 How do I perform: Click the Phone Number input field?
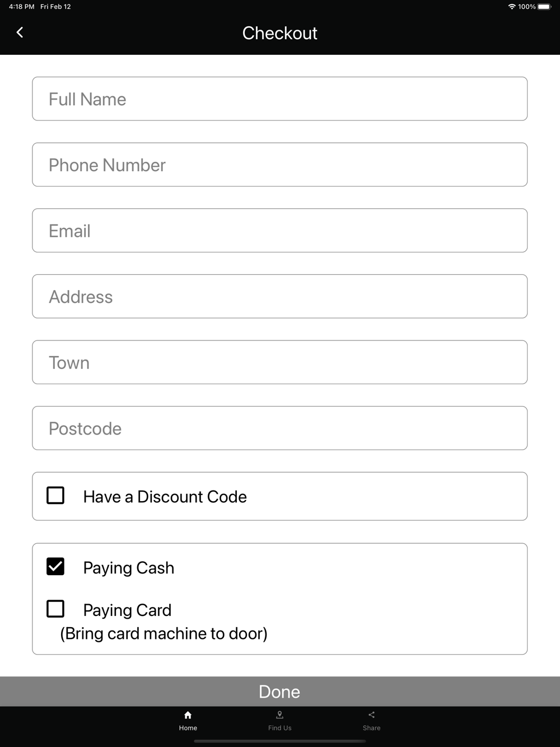280,165
